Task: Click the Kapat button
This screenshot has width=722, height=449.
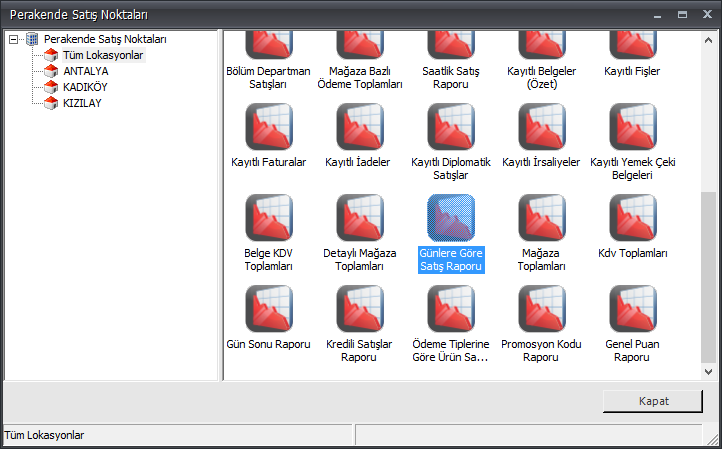Action: 653,400
